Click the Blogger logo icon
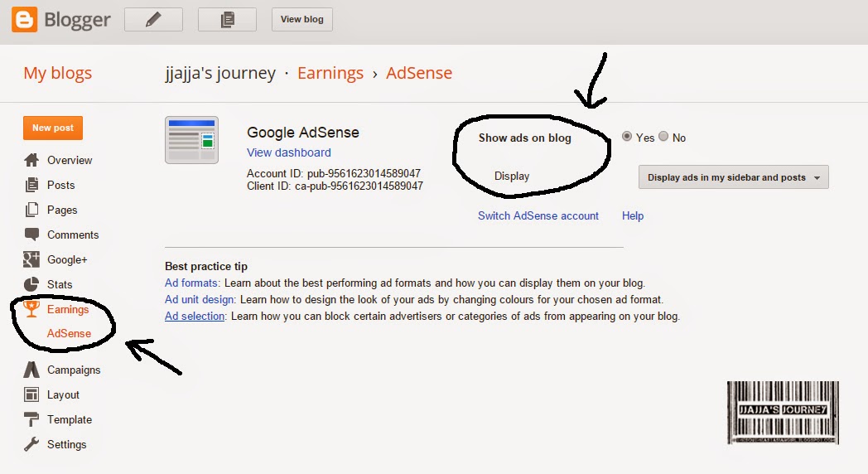Image resolution: width=868 pixels, height=474 pixels. 24,19
